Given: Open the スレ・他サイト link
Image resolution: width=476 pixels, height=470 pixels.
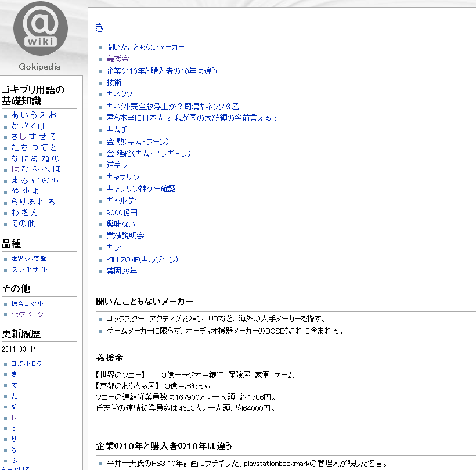Looking at the screenshot, I should point(30,269).
